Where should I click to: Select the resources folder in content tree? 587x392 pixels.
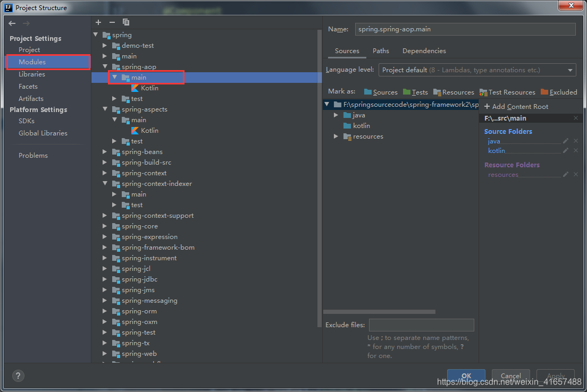(x=364, y=137)
